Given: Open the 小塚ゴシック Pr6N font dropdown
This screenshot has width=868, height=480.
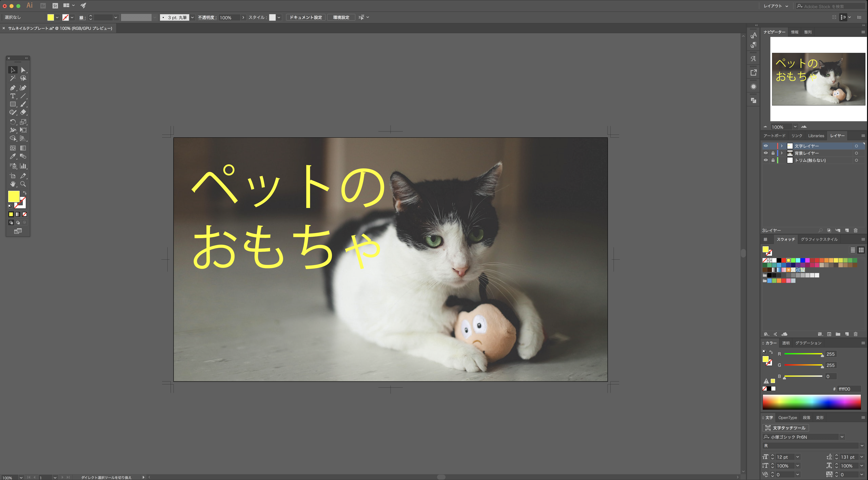Looking at the screenshot, I should 842,437.
